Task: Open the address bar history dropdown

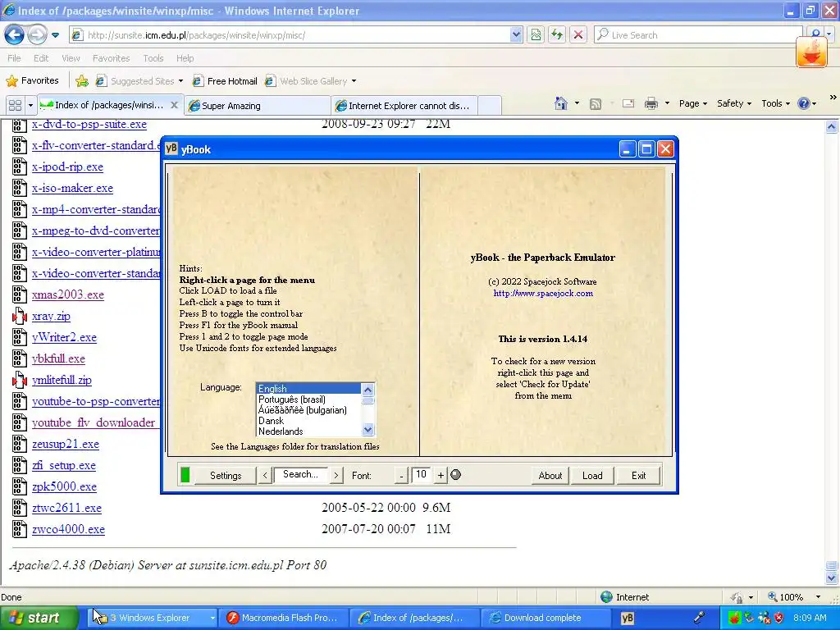Action: 515,34
